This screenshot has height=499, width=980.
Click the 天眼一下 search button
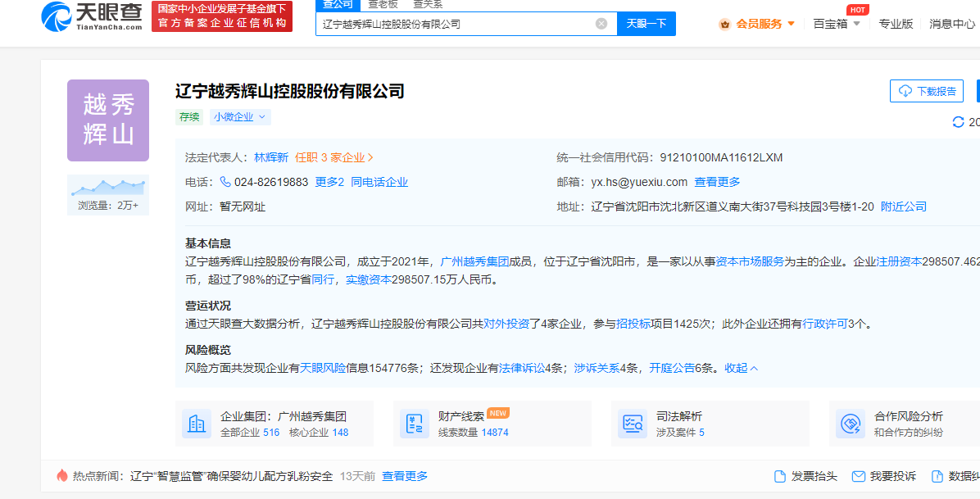[x=647, y=24]
